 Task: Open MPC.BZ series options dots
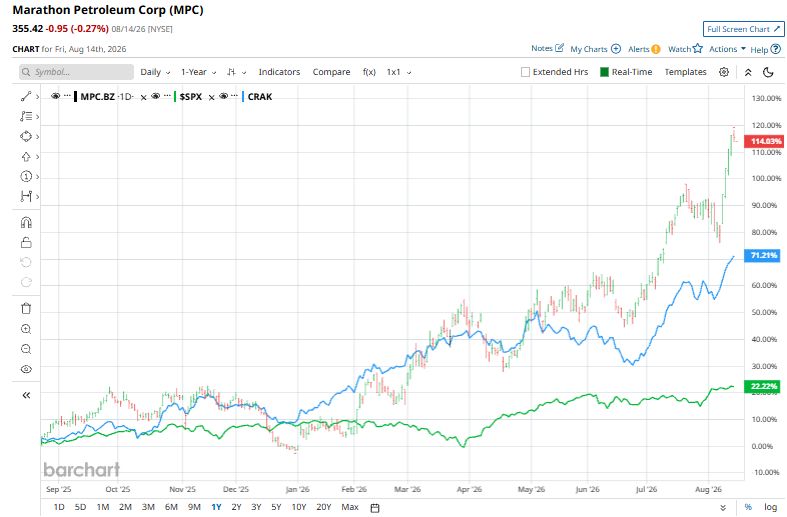67,96
